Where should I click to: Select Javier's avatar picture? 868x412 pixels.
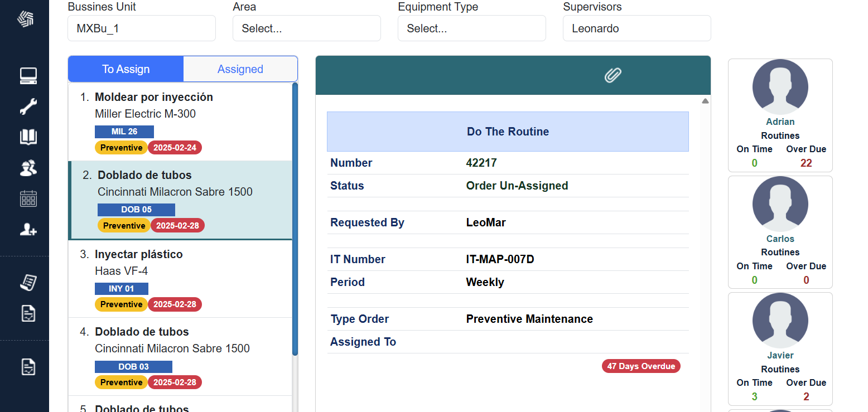pyautogui.click(x=780, y=321)
